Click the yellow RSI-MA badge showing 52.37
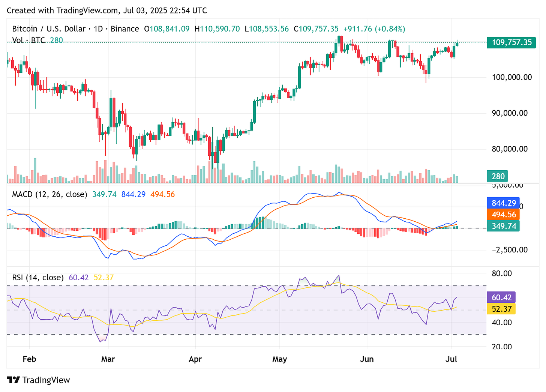Screen dimensions: 546x392 [x=502, y=309]
